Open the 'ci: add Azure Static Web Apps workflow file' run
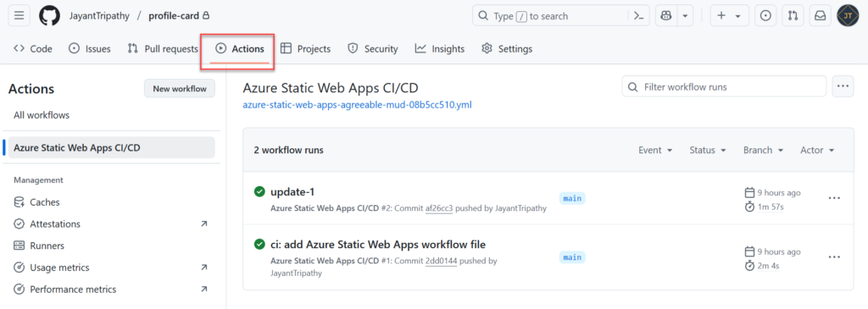Viewport: 868px width, 309px height. pos(378,245)
